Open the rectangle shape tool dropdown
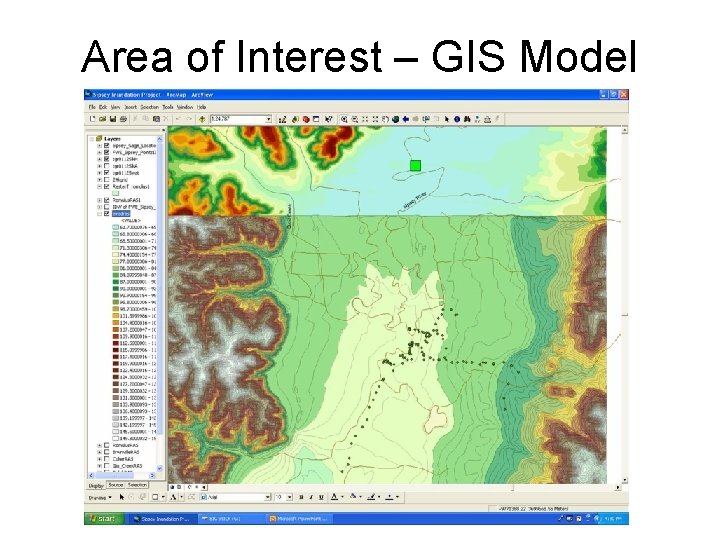Viewport: 720px width, 540px height. 163,497
